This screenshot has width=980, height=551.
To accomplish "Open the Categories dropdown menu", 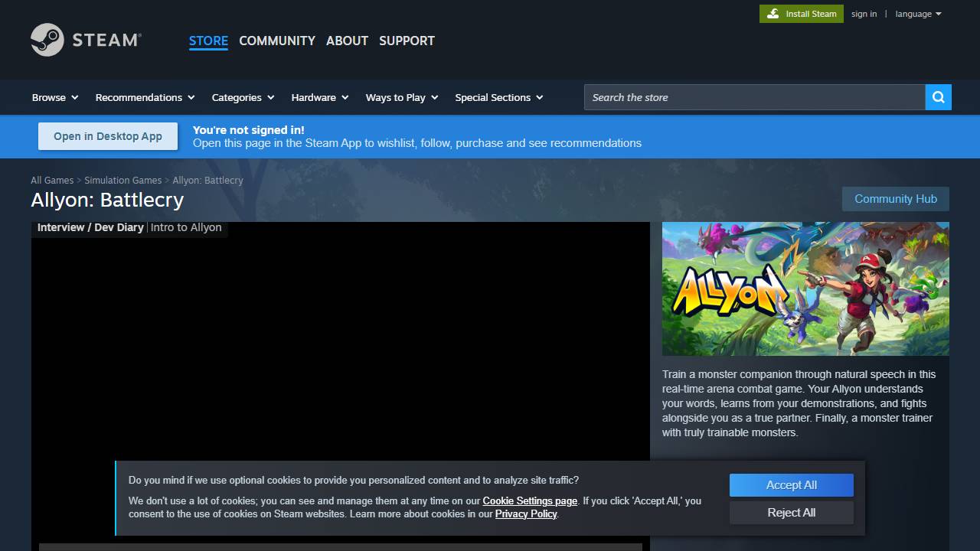I will point(243,97).
